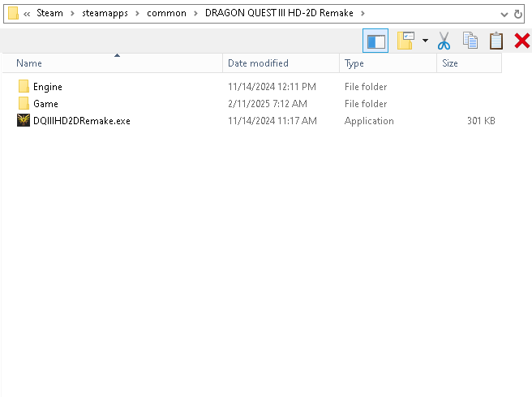Sort by Size column header

click(469, 63)
